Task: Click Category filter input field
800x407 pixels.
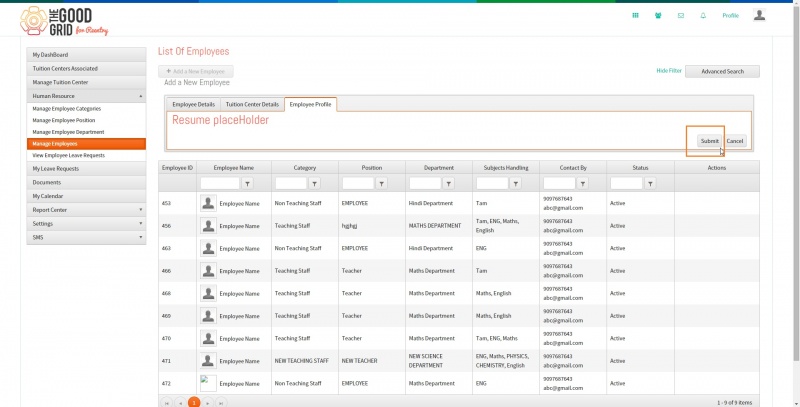Action: pyautogui.click(x=291, y=183)
